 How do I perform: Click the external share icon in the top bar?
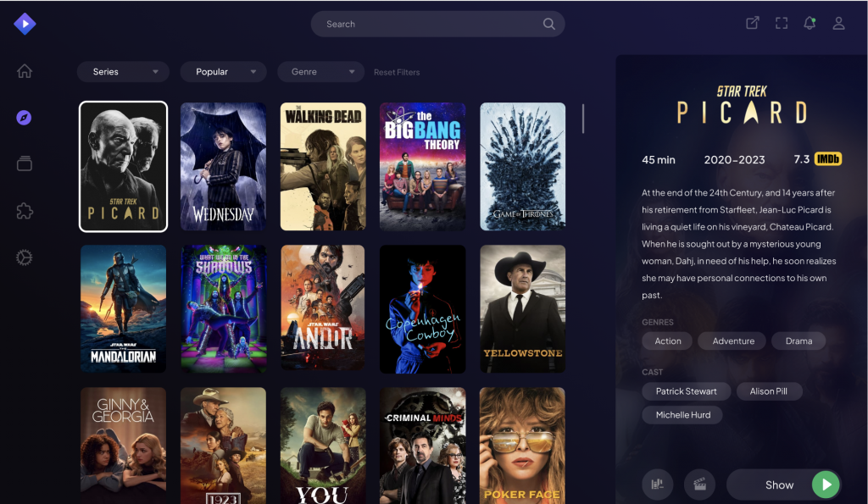tap(752, 23)
